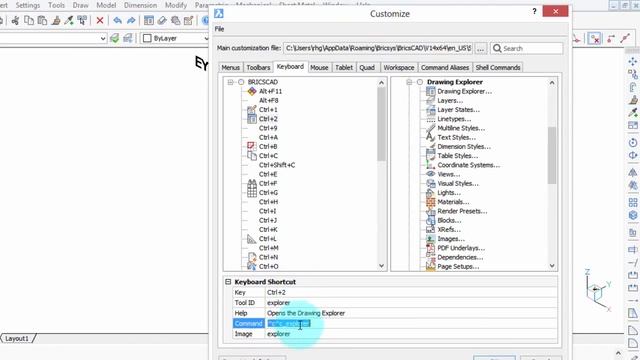Screen dimensions: 640x360
Task: Collapse the Keyboard Shortcut properties section
Action: tap(228, 282)
